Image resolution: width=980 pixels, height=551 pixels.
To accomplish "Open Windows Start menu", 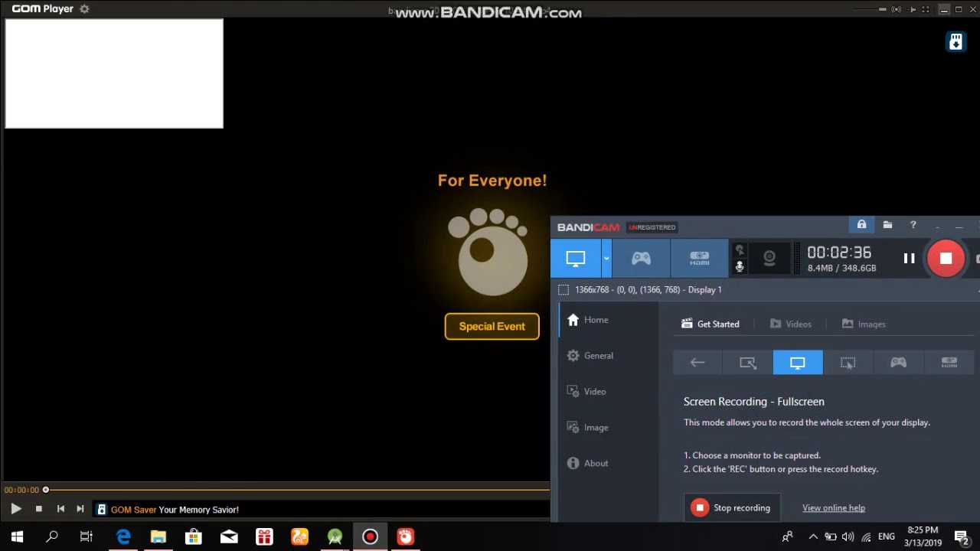I will 17,536.
